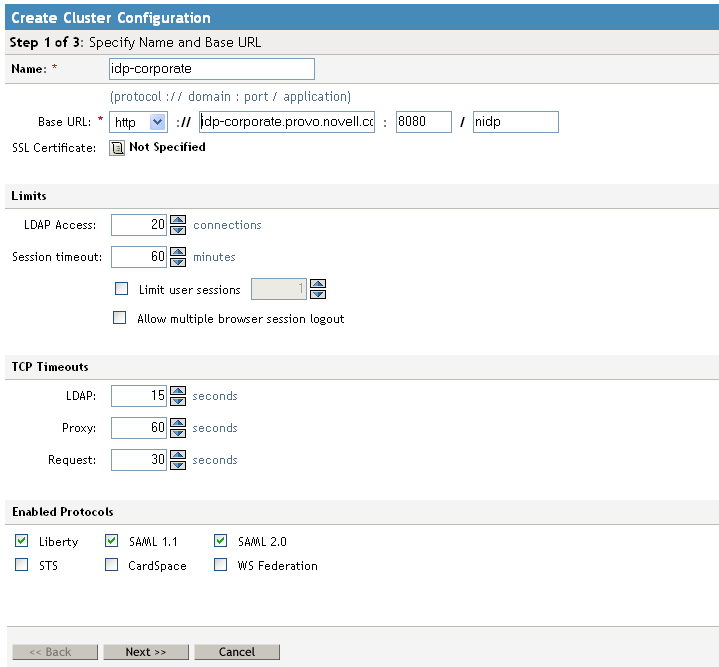Open the SSL Certificate selector icon

pyautogui.click(x=117, y=148)
